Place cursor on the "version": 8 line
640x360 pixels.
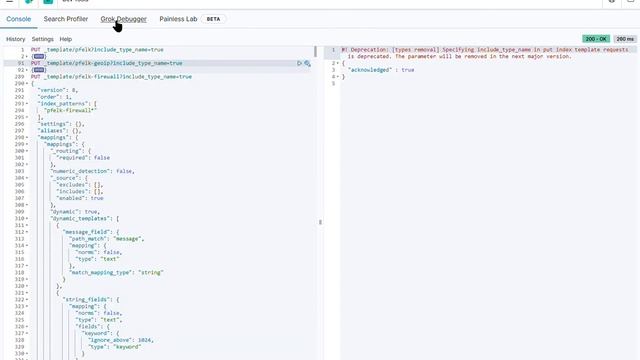point(58,90)
